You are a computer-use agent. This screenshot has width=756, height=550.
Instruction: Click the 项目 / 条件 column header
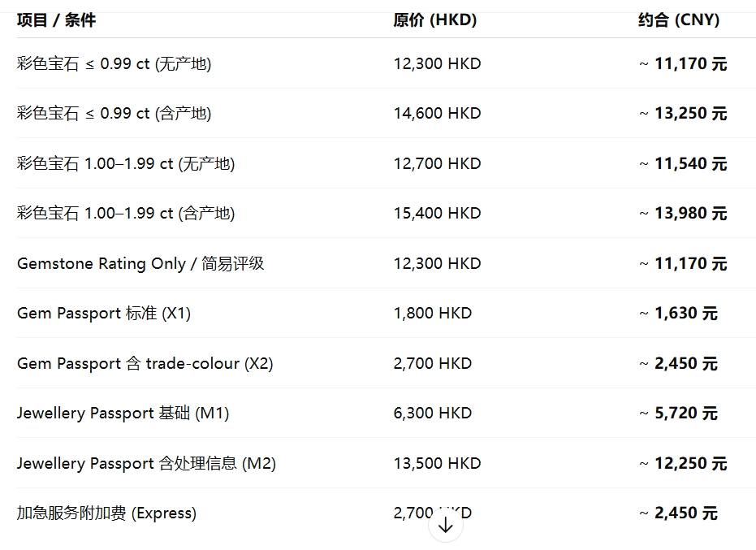coord(56,19)
